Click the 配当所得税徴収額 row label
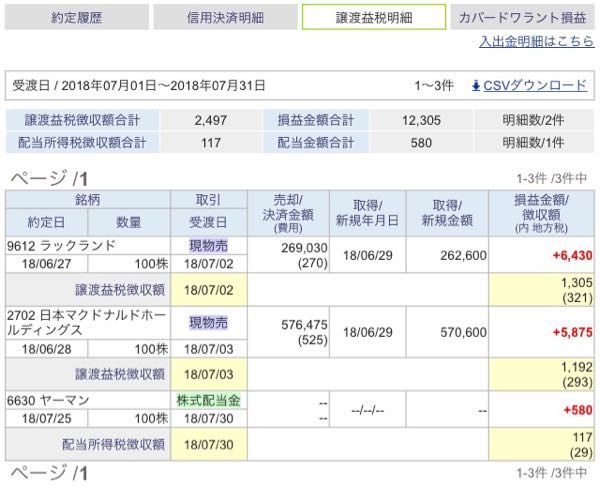 [113, 444]
